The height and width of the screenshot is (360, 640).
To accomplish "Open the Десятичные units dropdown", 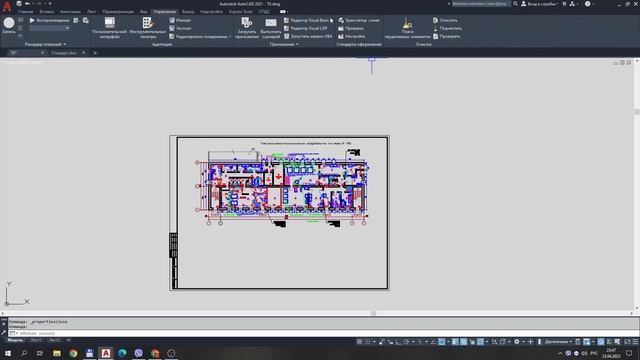I will point(558,342).
